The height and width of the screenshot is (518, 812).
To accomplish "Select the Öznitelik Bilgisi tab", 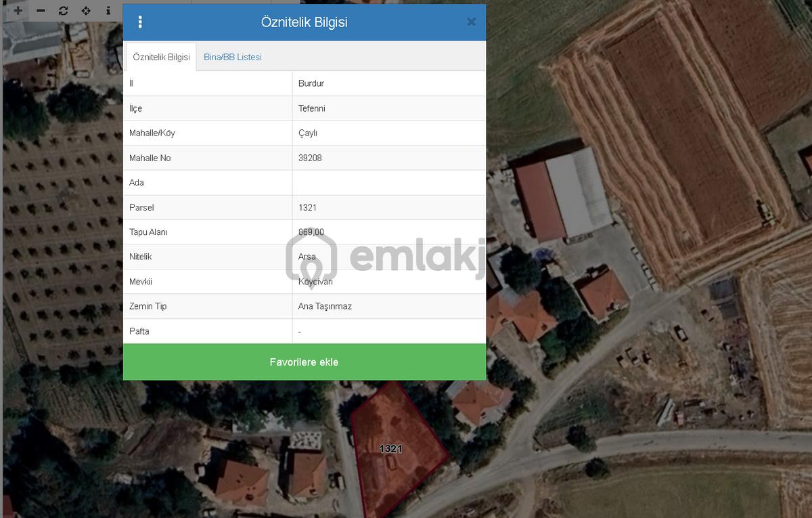I will 161,57.
